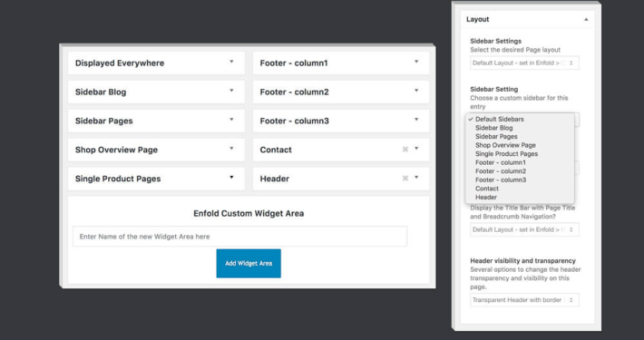Select the checked Default Sidebars option
This screenshot has width=644, height=340.
click(500, 119)
